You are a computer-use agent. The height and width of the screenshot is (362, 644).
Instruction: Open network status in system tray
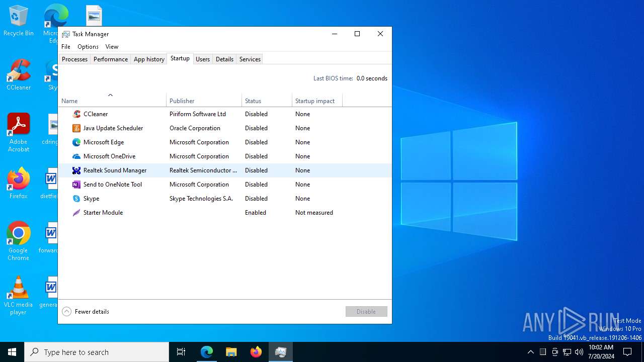pyautogui.click(x=567, y=352)
